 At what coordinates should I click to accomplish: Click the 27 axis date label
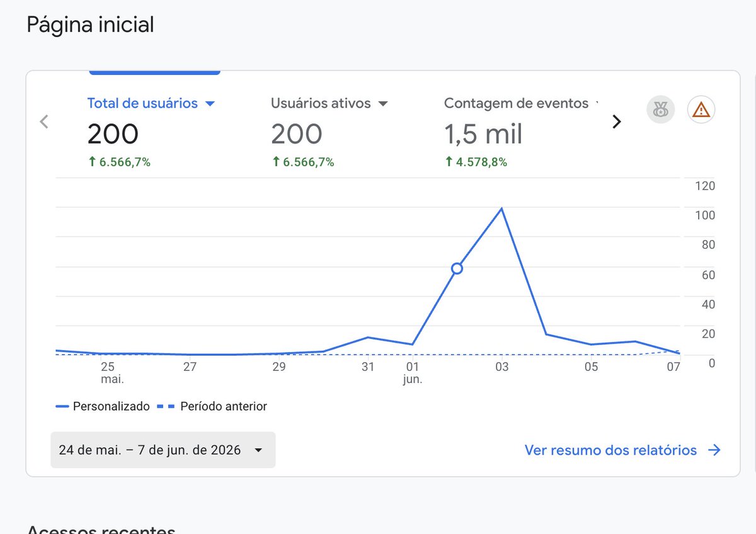coord(190,366)
